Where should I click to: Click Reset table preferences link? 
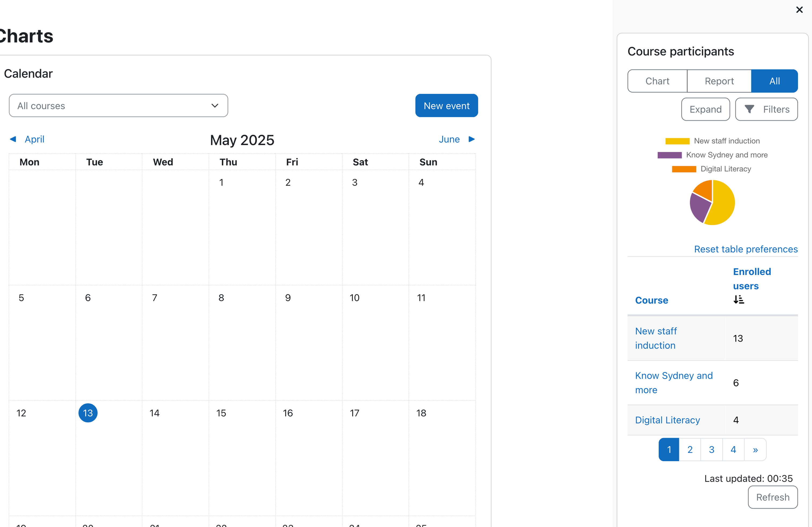746,249
